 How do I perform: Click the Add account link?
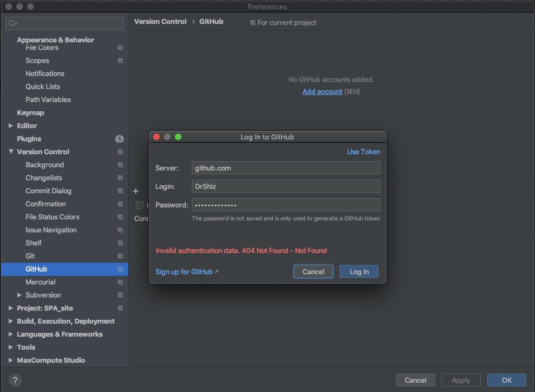pos(322,91)
